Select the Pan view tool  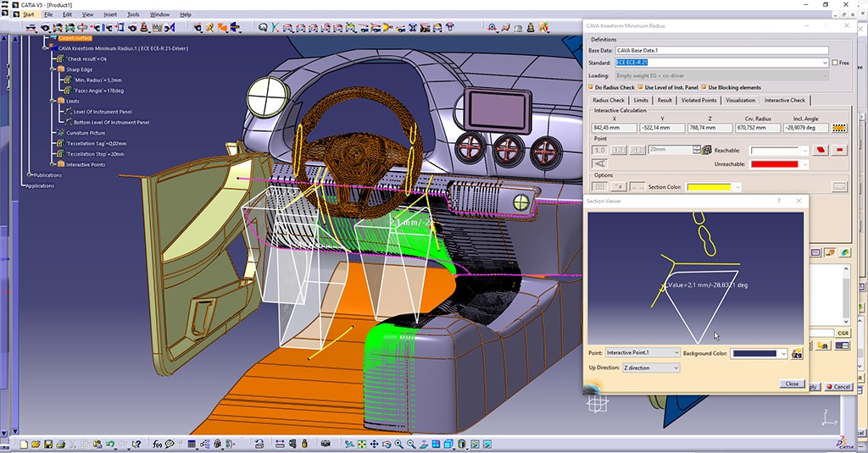[x=374, y=445]
